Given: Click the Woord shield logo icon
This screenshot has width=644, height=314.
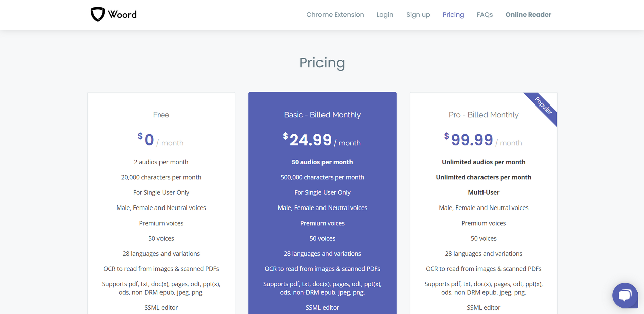Looking at the screenshot, I should click(97, 14).
